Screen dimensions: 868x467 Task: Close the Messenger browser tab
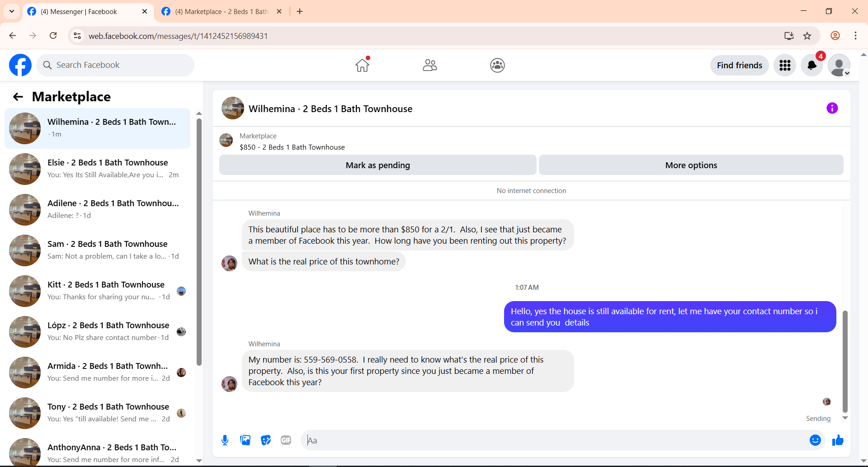tap(145, 11)
